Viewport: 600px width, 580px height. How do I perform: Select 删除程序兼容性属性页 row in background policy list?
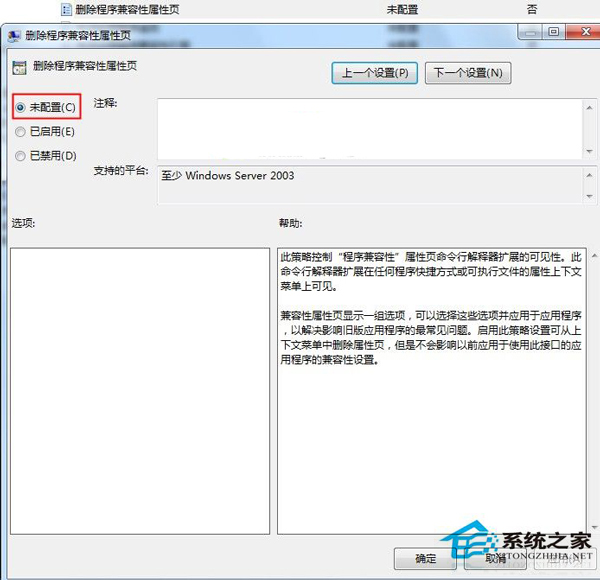300,9
